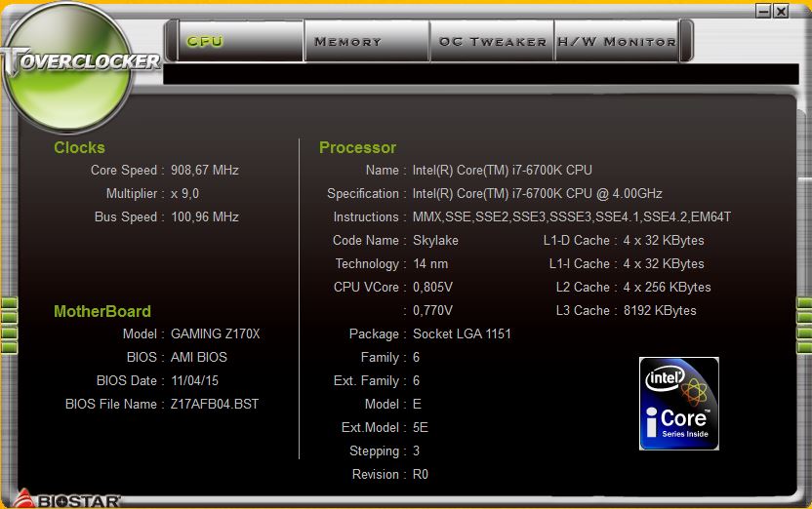Click the Revision value R0
Viewport: 812px width, 509px height.
coord(421,474)
